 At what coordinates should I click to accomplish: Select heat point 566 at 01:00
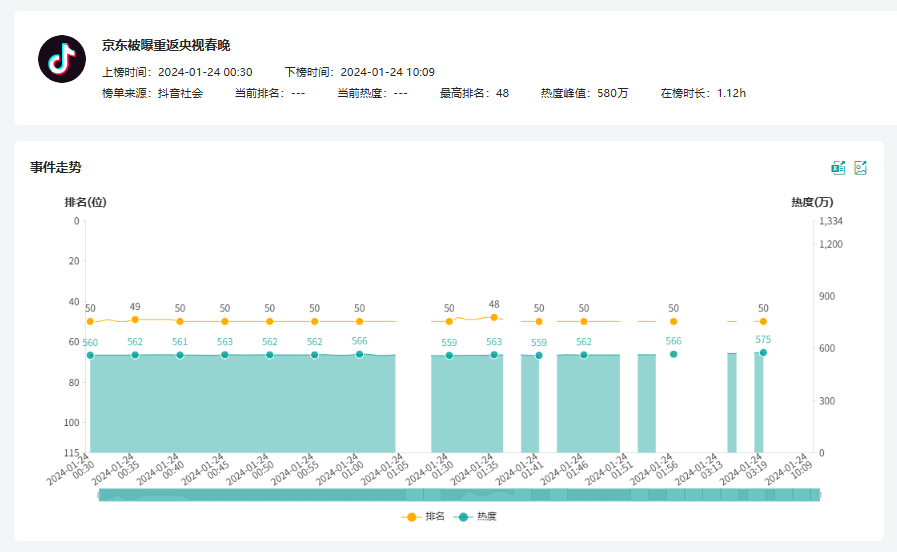coord(359,355)
